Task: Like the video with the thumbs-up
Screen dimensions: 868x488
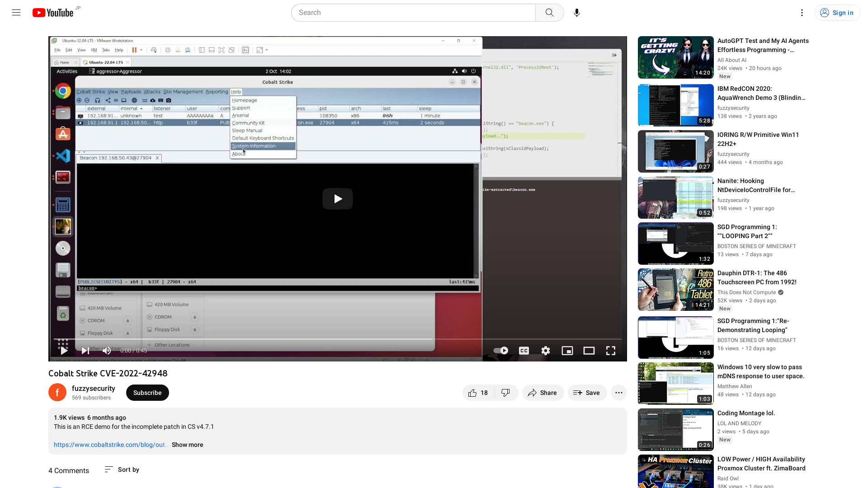Action: point(474,393)
